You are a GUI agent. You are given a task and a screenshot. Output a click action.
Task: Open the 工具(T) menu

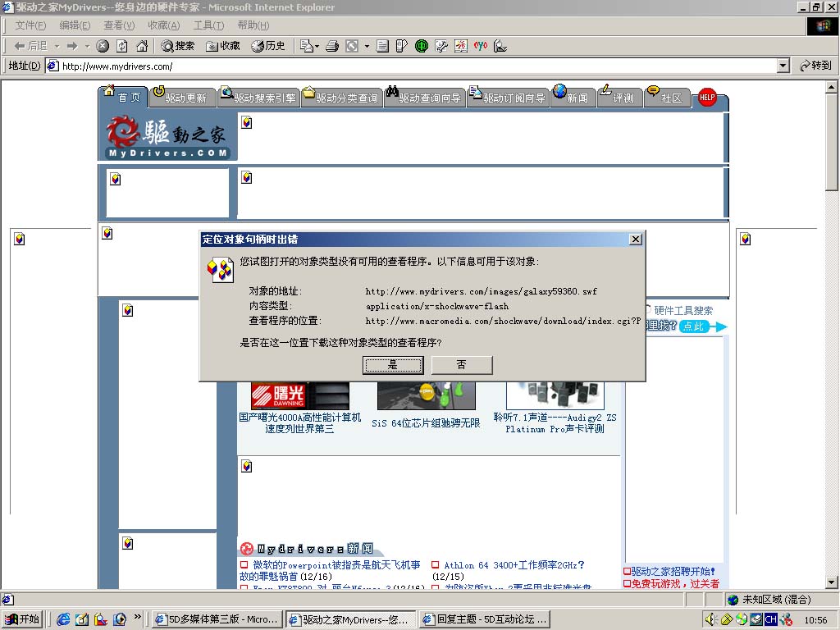tap(208, 25)
